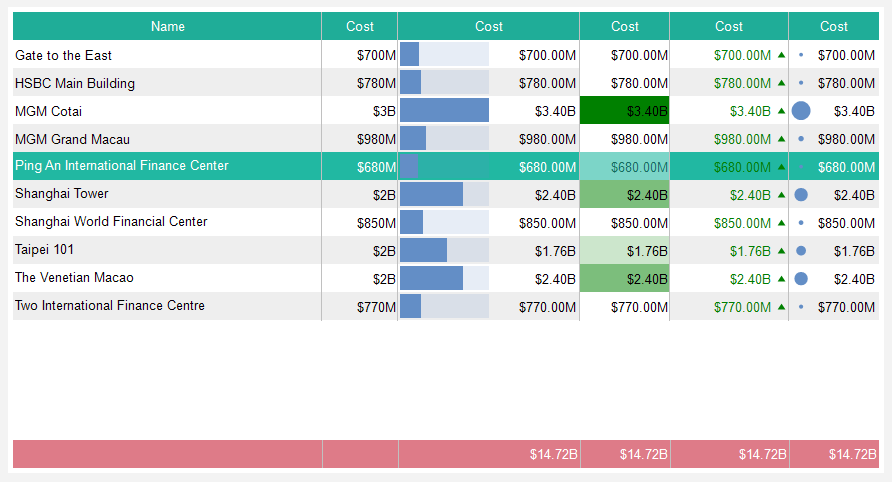Click the green trend arrow for Shanghai Tower
The height and width of the screenshot is (482, 892).
coord(781,195)
